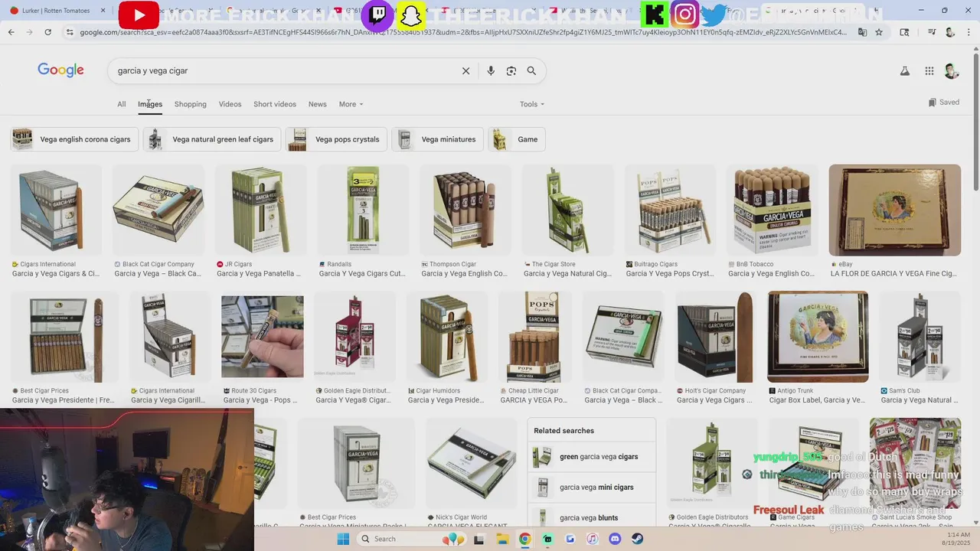Open Google Lens image search icon
Screen dimensions: 980x551
[x=511, y=70]
